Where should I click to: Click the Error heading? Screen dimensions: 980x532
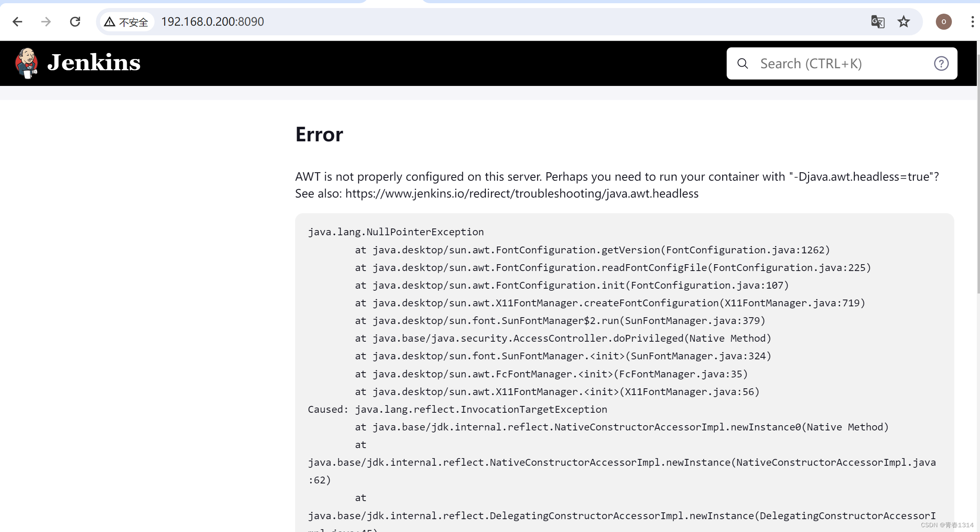319,134
